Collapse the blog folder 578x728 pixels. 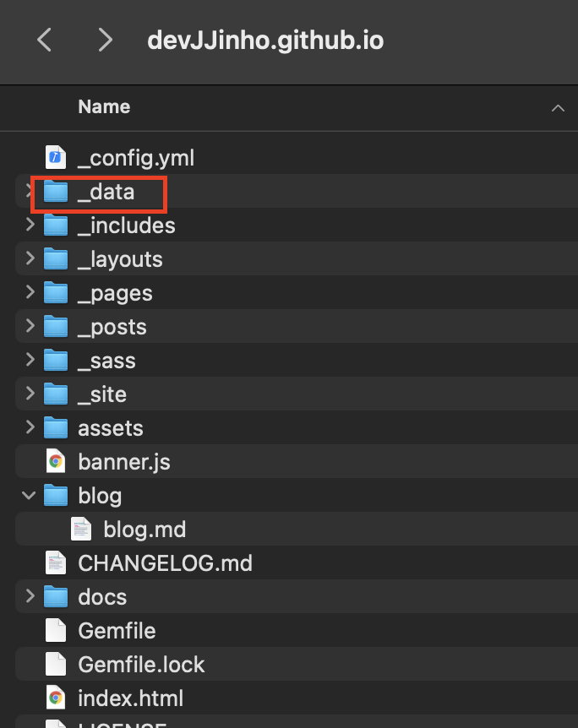point(29,495)
